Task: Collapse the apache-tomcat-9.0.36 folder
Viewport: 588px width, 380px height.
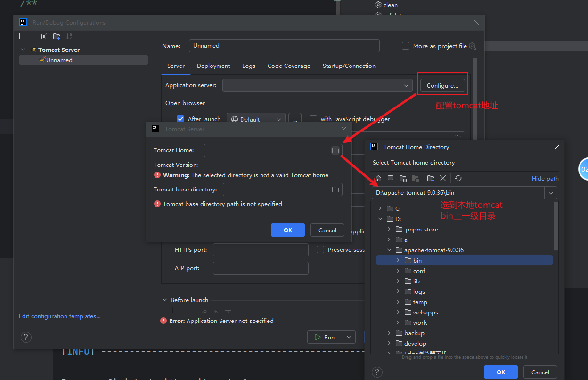Action: click(x=389, y=250)
